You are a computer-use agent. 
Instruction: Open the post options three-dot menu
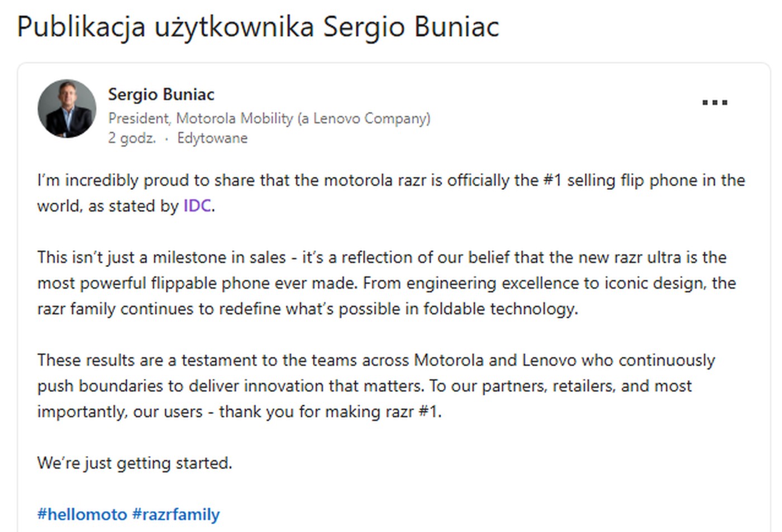tap(715, 102)
